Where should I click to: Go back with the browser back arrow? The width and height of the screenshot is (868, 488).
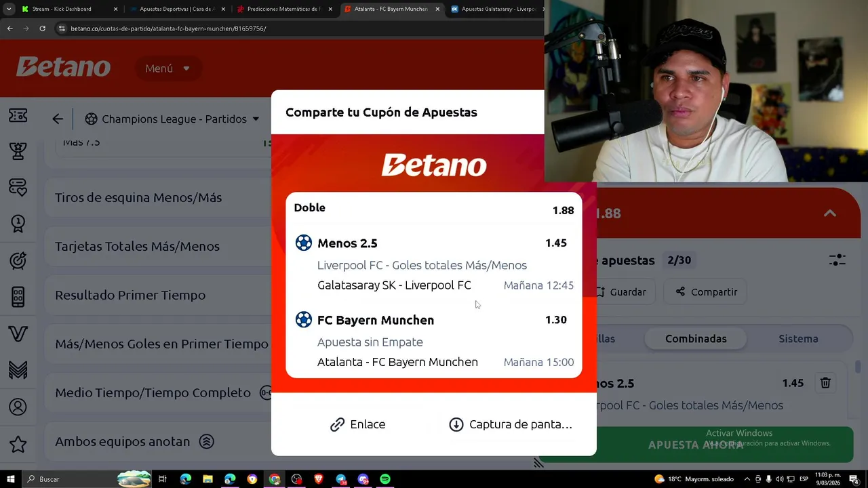coord(9,28)
